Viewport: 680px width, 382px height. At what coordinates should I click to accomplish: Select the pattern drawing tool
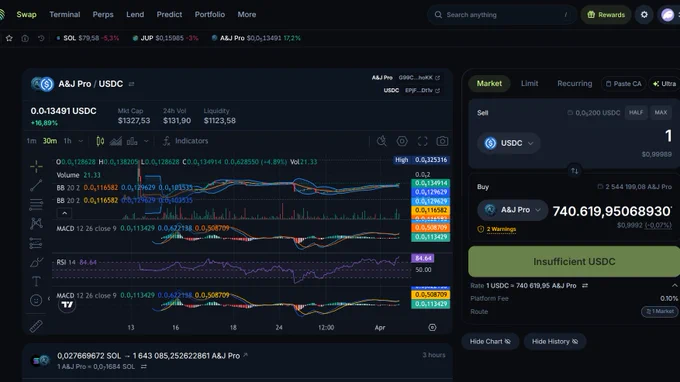(x=36, y=223)
